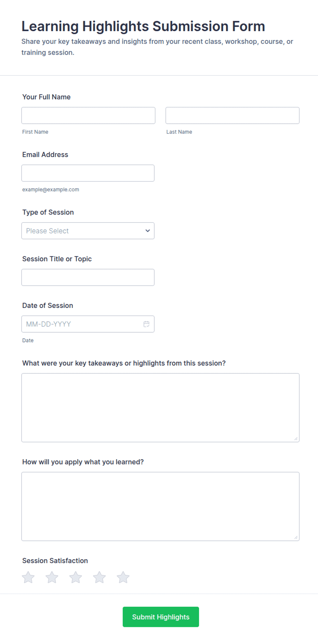Choose the third star rating

click(x=76, y=577)
